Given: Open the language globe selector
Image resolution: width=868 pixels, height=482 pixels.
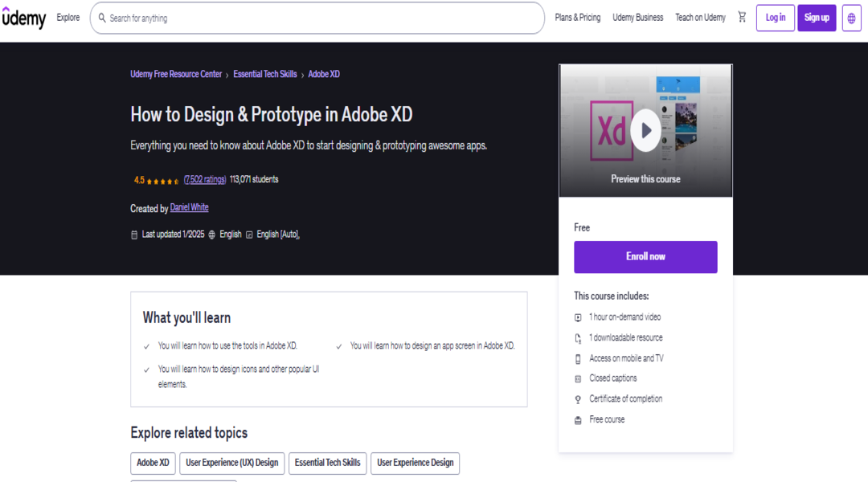Looking at the screenshot, I should (x=851, y=18).
